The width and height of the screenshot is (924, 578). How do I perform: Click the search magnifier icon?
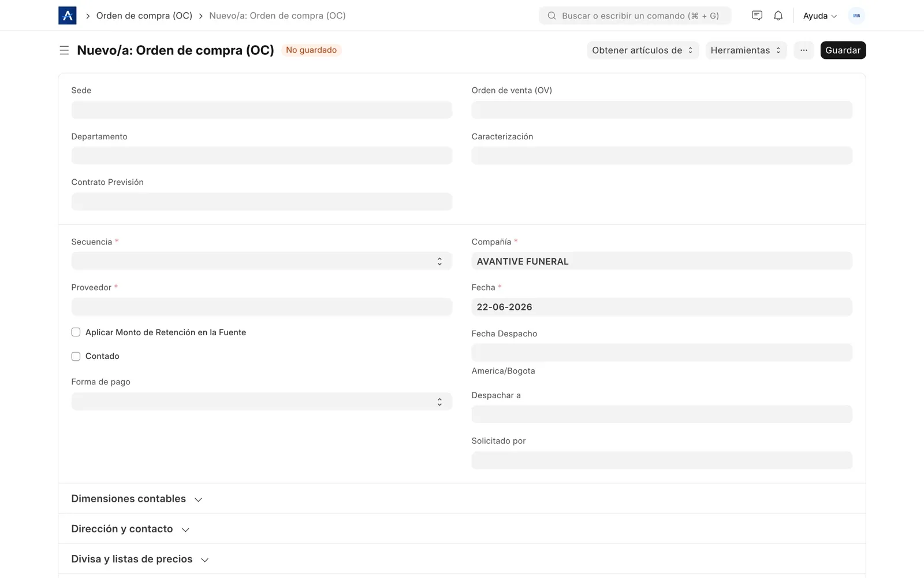point(552,16)
